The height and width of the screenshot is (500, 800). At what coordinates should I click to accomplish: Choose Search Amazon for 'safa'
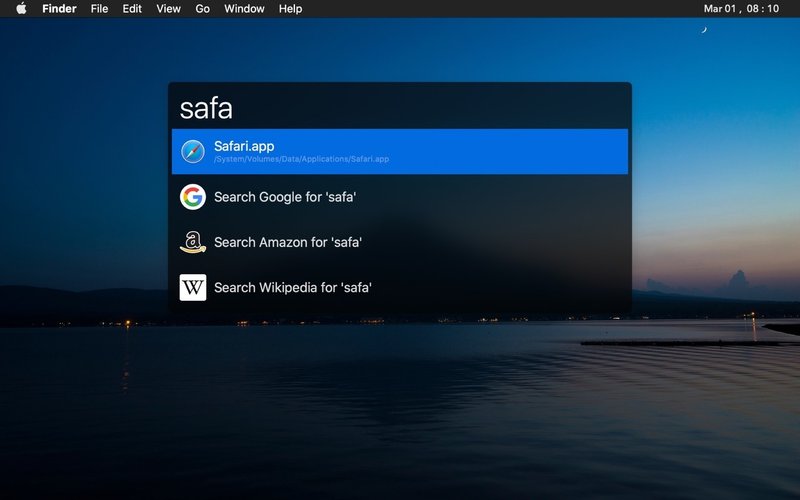pos(400,242)
